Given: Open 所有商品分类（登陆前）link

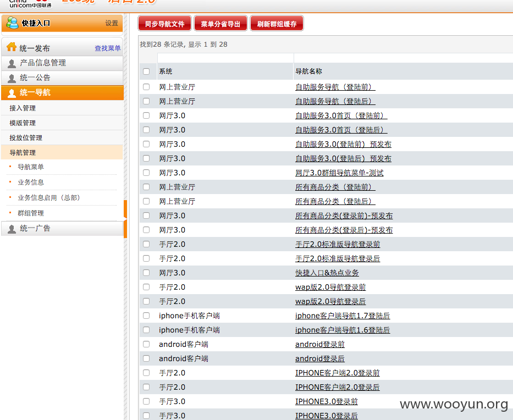Looking at the screenshot, I should (x=335, y=187).
